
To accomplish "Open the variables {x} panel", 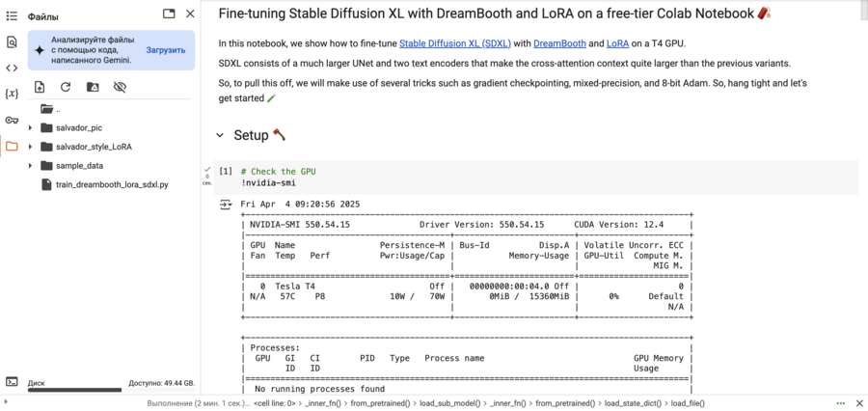I will coord(12,94).
